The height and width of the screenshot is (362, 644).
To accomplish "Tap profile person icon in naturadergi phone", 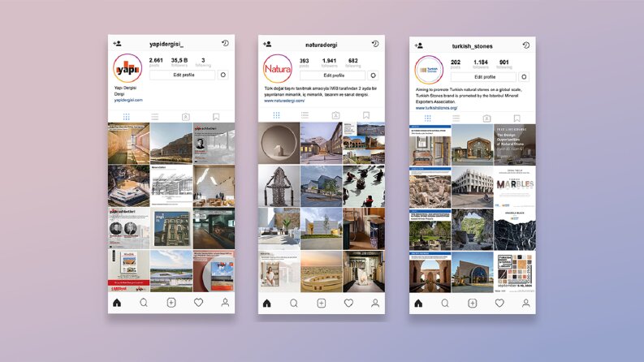I will pos(375,304).
